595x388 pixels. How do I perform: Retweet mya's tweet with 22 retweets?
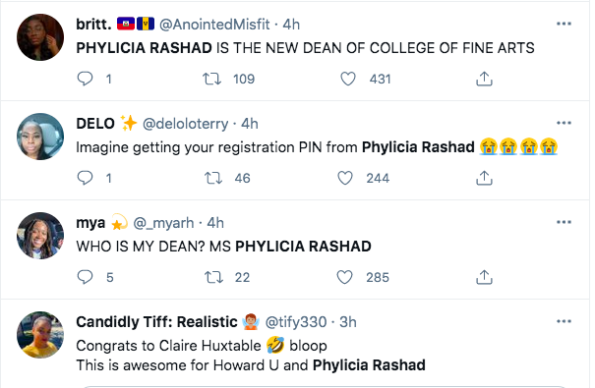coord(213,277)
